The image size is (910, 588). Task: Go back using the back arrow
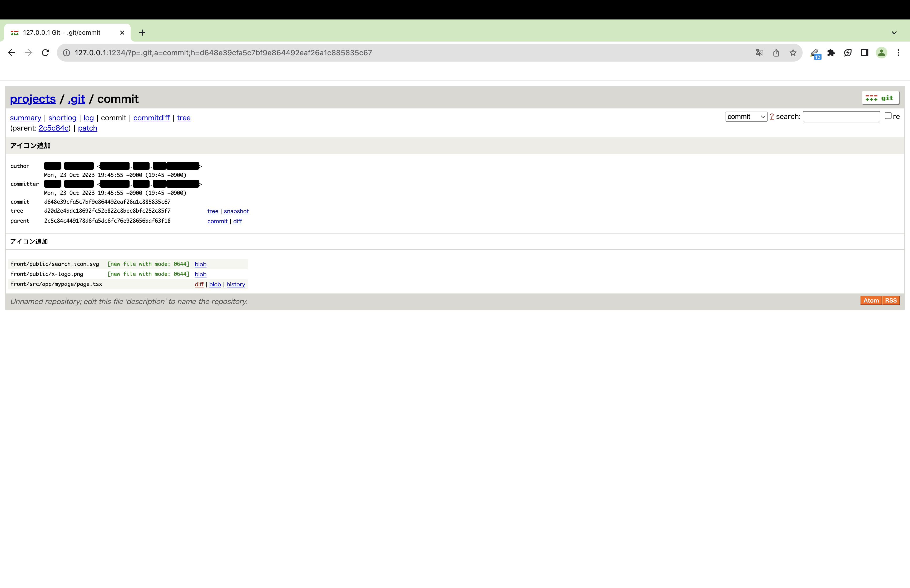coord(11,53)
